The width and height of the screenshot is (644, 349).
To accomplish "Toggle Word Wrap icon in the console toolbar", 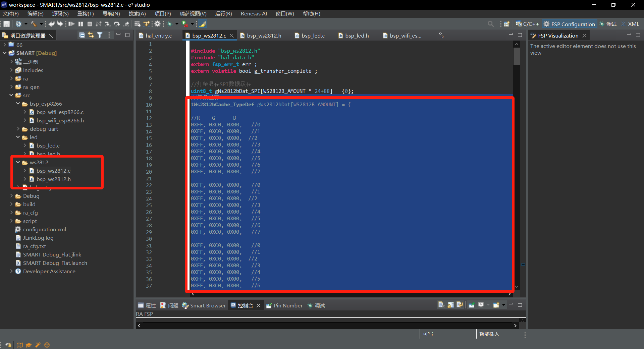I will (460, 305).
